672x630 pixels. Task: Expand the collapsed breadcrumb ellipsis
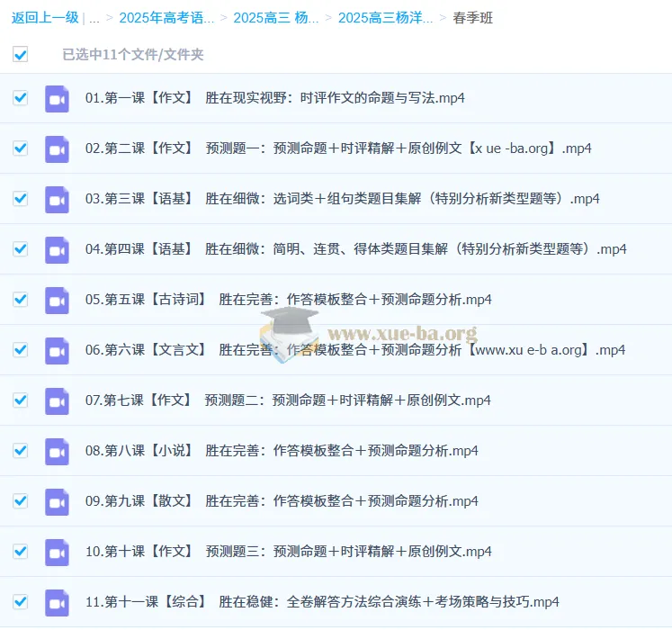coord(94,18)
